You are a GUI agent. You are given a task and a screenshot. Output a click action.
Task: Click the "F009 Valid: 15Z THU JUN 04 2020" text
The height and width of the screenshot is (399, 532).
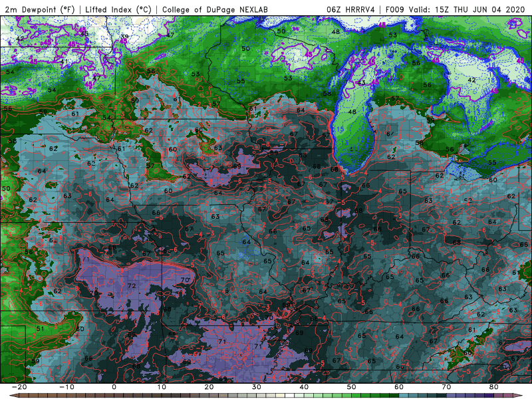(455, 10)
